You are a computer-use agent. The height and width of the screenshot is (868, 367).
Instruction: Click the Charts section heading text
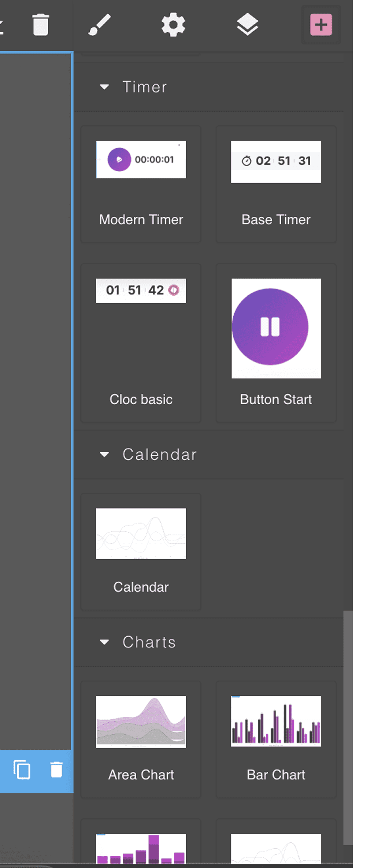tap(149, 642)
